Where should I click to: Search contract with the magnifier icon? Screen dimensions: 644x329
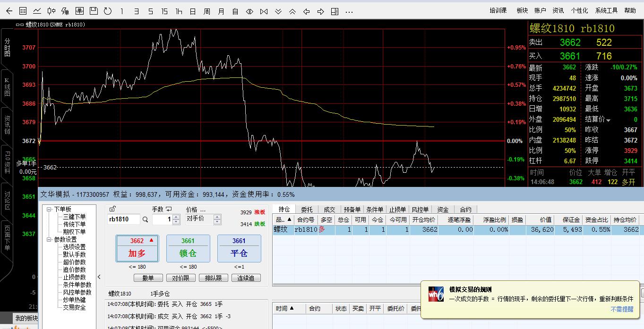(x=146, y=219)
